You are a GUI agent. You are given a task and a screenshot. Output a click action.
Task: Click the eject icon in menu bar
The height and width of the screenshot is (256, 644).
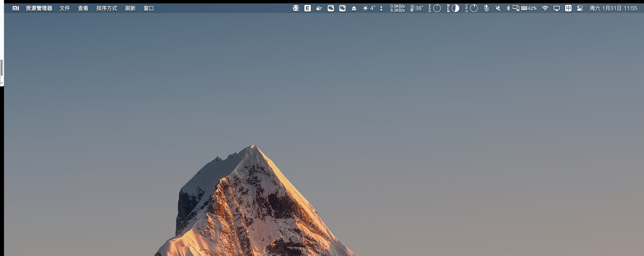(x=354, y=8)
